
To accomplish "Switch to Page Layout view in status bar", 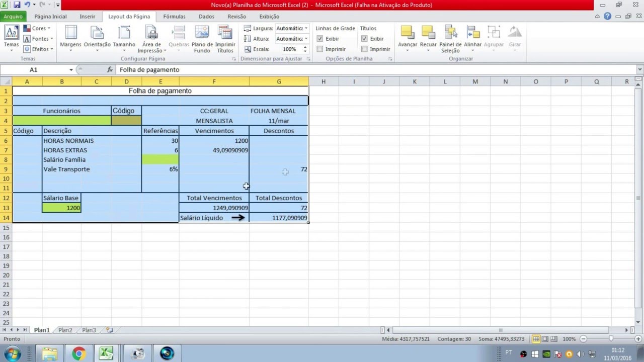I will (x=545, y=339).
